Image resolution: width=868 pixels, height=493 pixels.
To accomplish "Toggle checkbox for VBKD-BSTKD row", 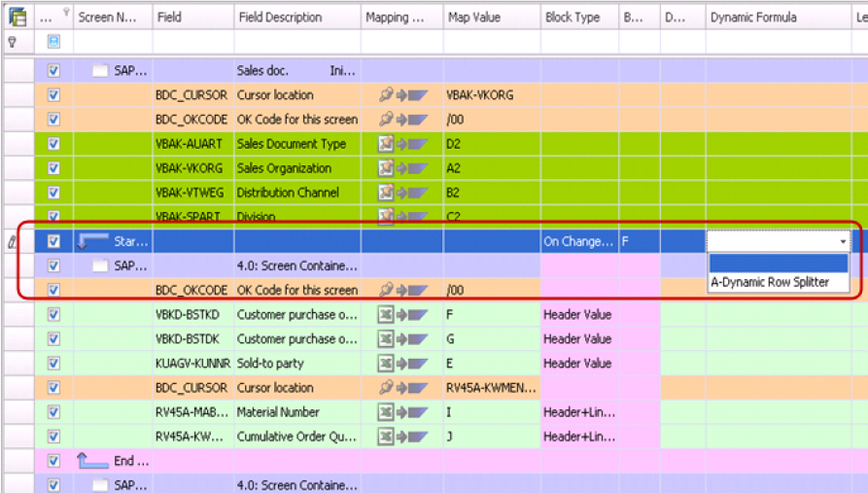I will click(53, 315).
